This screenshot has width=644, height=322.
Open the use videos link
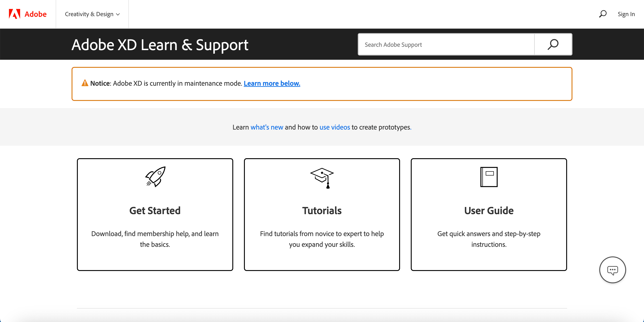(335, 127)
